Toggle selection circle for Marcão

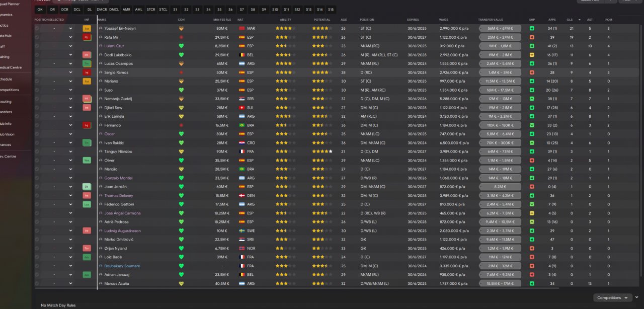tap(37, 169)
